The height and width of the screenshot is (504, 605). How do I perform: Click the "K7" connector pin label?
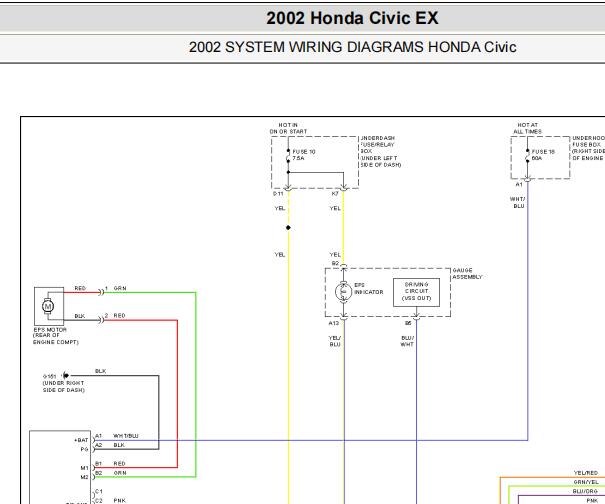pos(335,193)
